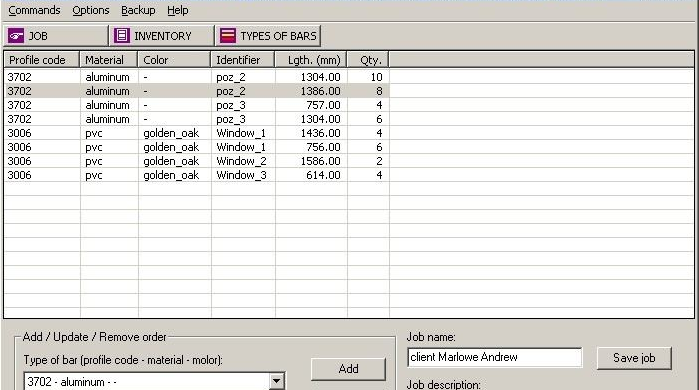The height and width of the screenshot is (390, 699).
Task: Select the Window_3 row with length 614.00
Action: (x=196, y=175)
